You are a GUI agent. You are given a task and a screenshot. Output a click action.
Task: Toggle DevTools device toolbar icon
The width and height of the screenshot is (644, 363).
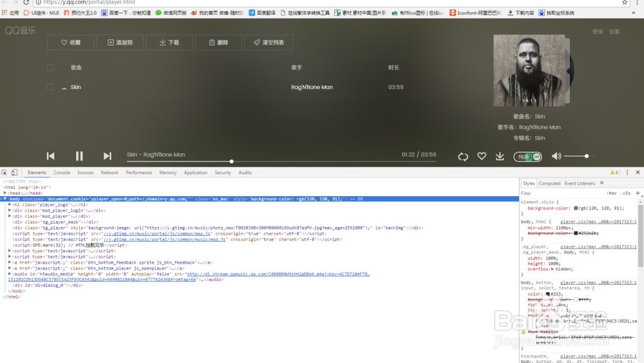14,173
